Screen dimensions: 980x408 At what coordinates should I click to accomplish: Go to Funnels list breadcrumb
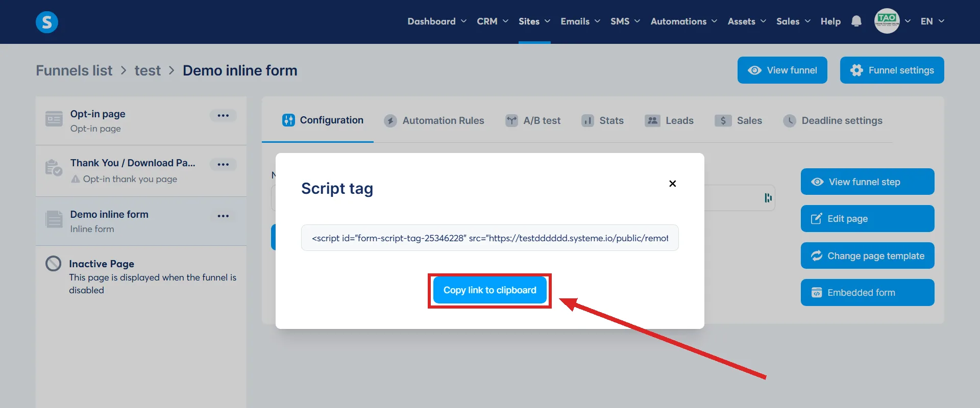click(74, 70)
